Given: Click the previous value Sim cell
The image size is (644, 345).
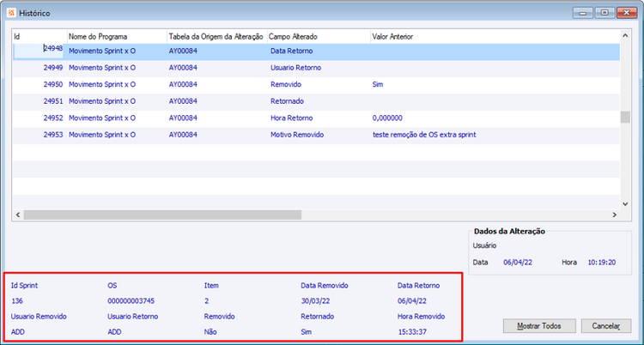Looking at the screenshot, I should [x=378, y=84].
